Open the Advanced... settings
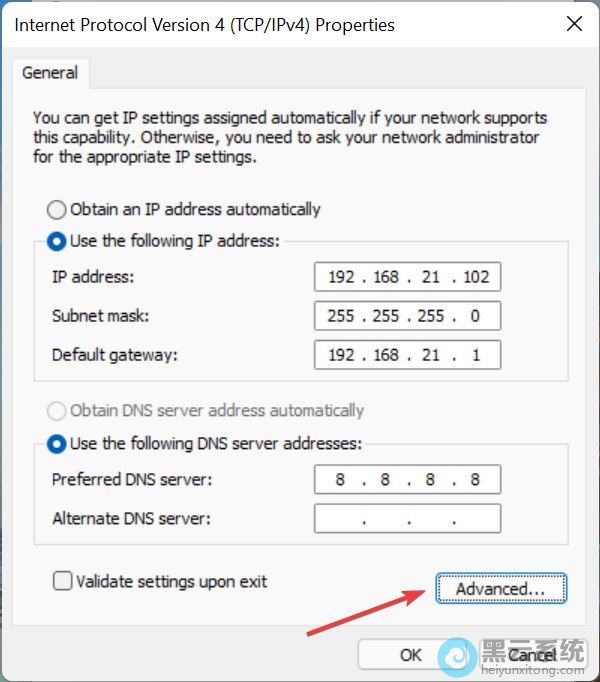Image resolution: width=600 pixels, height=682 pixels. pos(501,588)
